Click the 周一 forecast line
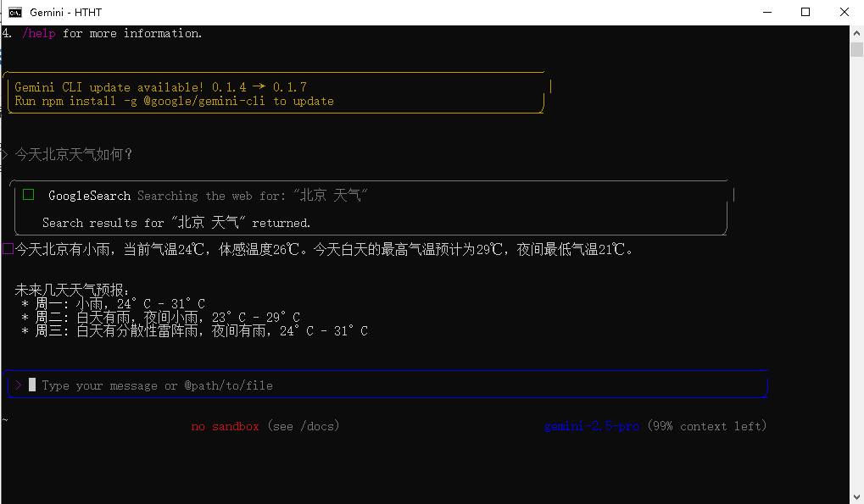This screenshot has height=504, width=864. point(113,304)
